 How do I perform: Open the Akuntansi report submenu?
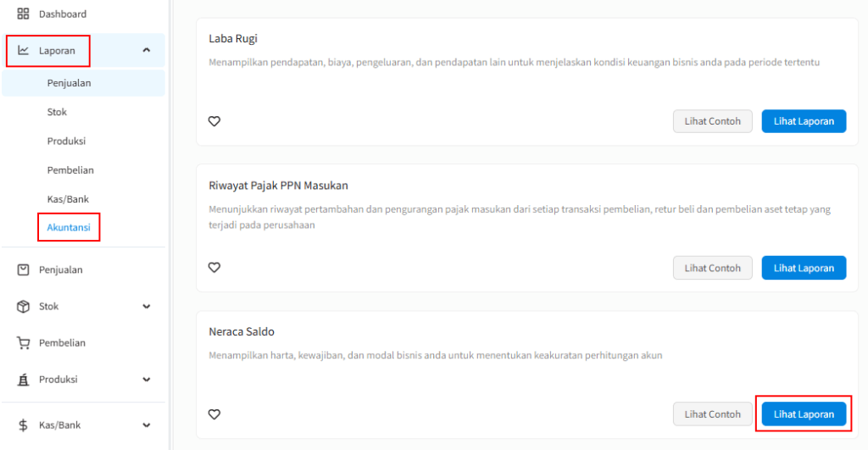click(69, 228)
